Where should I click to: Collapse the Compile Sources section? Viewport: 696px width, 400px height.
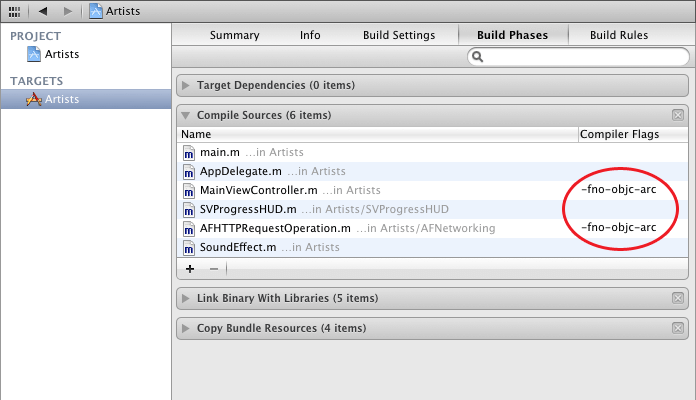(187, 115)
